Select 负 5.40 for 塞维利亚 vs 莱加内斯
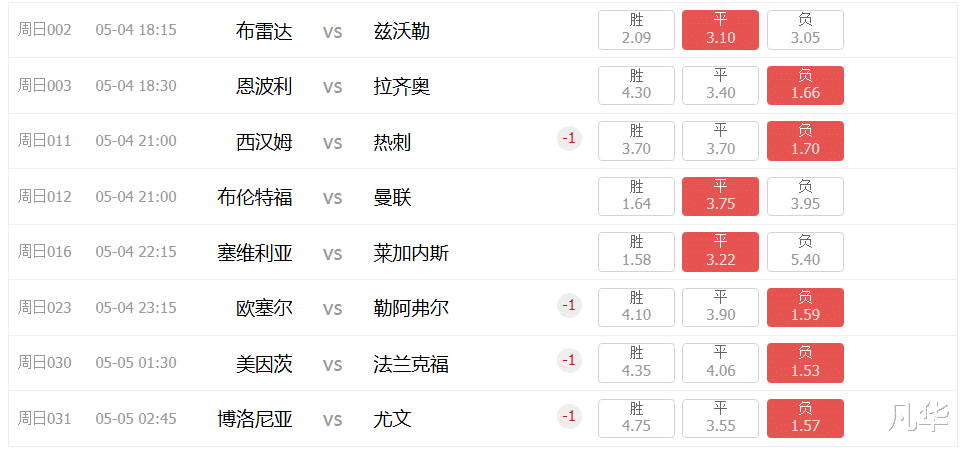The height and width of the screenshot is (453, 966). 805,252
